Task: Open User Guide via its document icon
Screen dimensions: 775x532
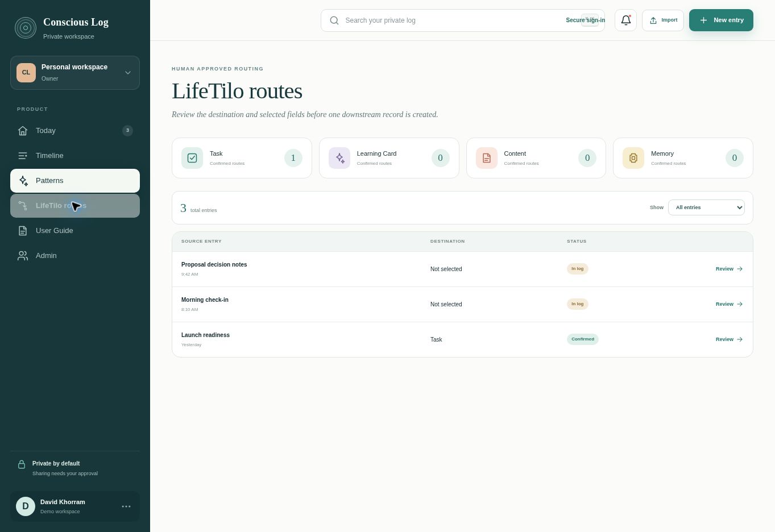Action: (x=23, y=231)
